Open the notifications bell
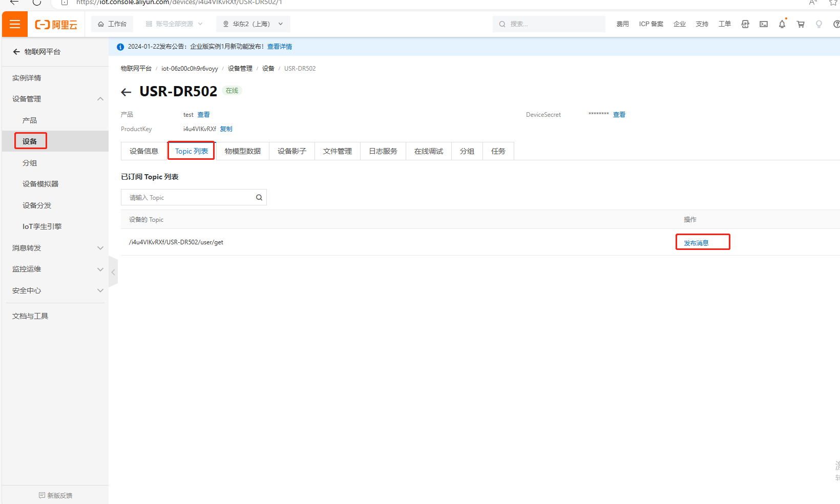Viewport: 840px width, 504px height. point(782,24)
